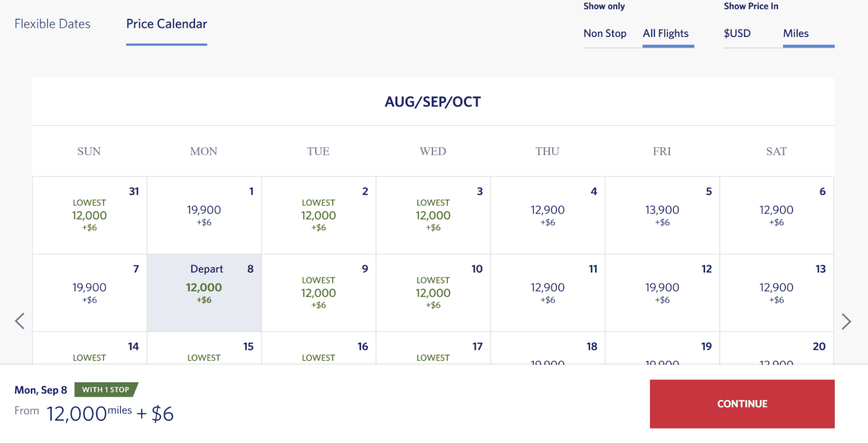Switch to the Flexible Dates tab
The width and height of the screenshot is (868, 443).
(x=52, y=24)
